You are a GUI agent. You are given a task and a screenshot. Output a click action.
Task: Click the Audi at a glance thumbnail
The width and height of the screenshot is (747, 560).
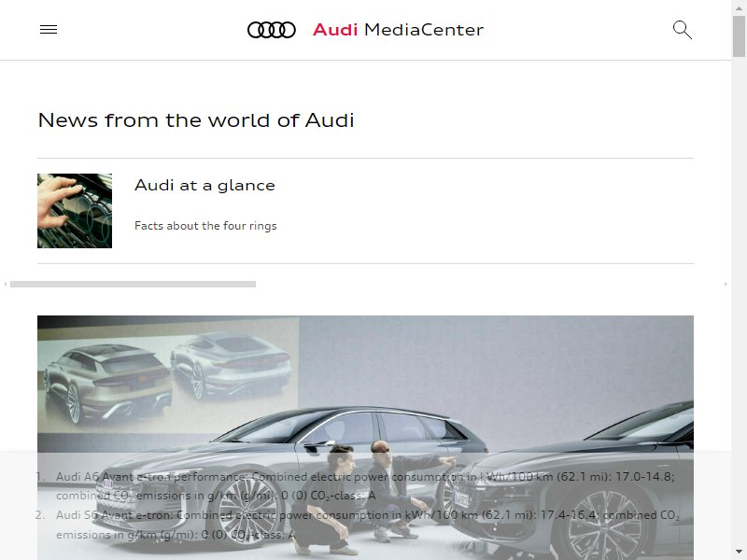[75, 211]
